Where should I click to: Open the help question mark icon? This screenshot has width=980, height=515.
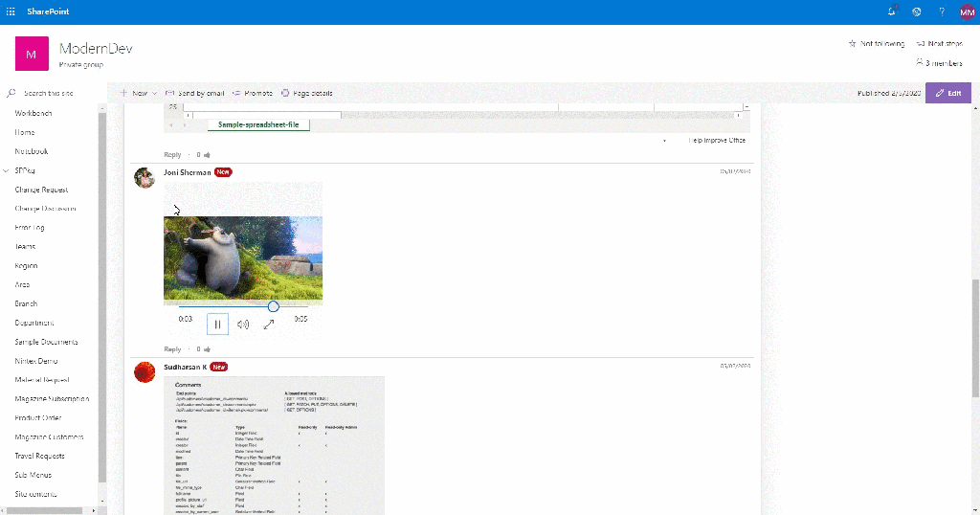click(942, 11)
